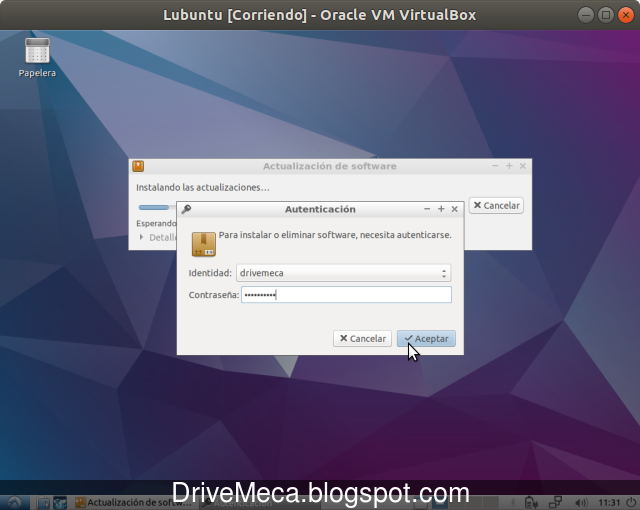Focus the Contraseña password field
Image resolution: width=640 pixels, height=510 pixels.
tap(346, 295)
